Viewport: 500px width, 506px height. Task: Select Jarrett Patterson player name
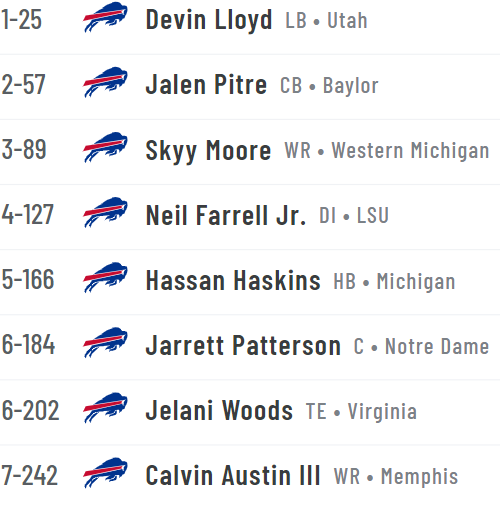tap(243, 345)
